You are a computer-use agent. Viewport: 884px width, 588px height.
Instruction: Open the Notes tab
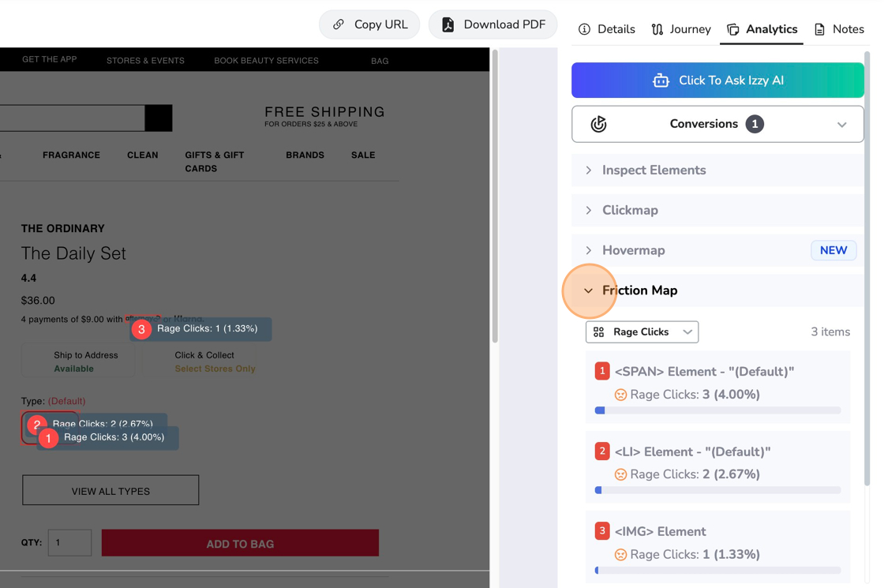click(x=839, y=29)
